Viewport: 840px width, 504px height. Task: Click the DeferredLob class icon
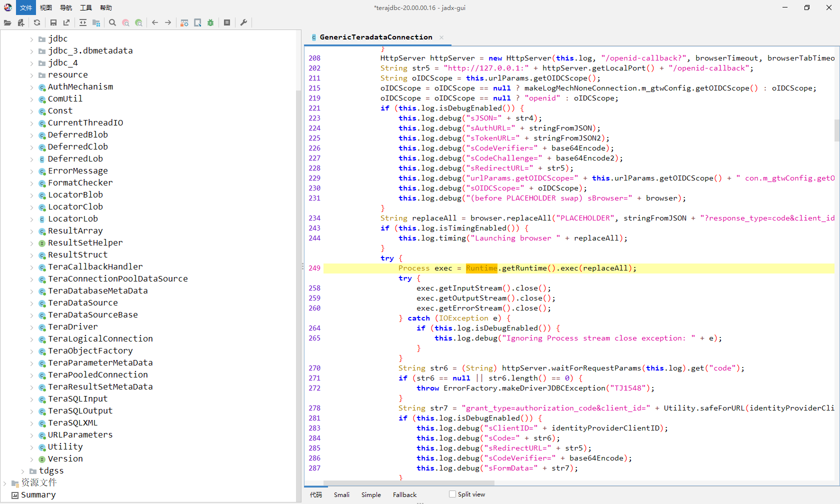pos(42,159)
